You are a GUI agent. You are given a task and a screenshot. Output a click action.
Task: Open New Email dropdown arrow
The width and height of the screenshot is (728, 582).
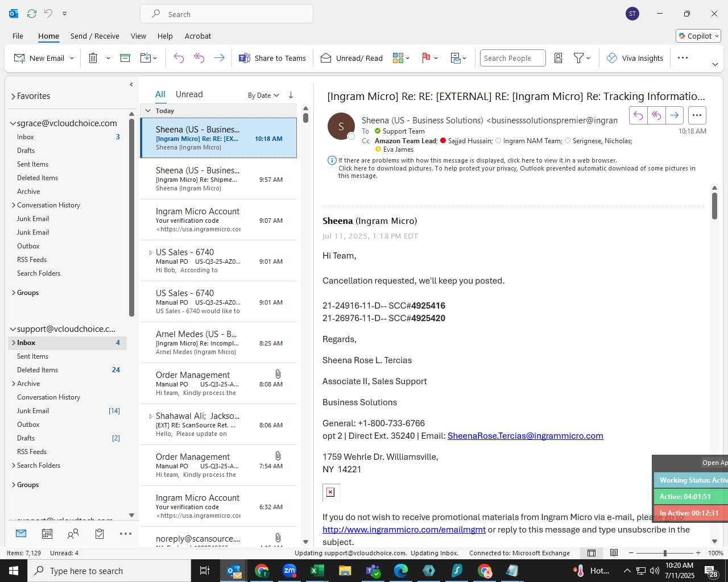pyautogui.click(x=72, y=58)
